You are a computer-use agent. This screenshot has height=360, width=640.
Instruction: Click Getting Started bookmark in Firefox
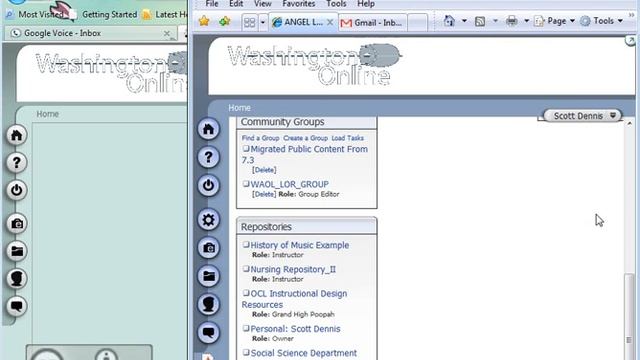pyautogui.click(x=109, y=14)
